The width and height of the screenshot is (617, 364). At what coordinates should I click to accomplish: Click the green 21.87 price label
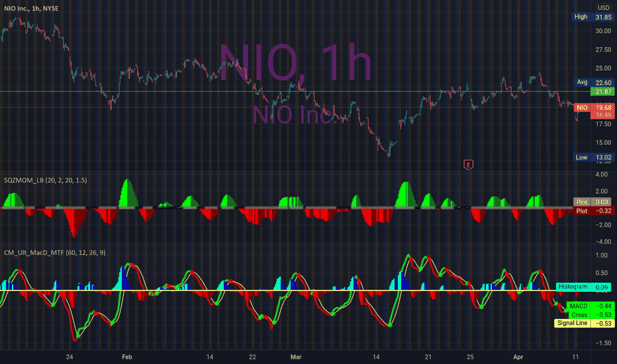(603, 92)
